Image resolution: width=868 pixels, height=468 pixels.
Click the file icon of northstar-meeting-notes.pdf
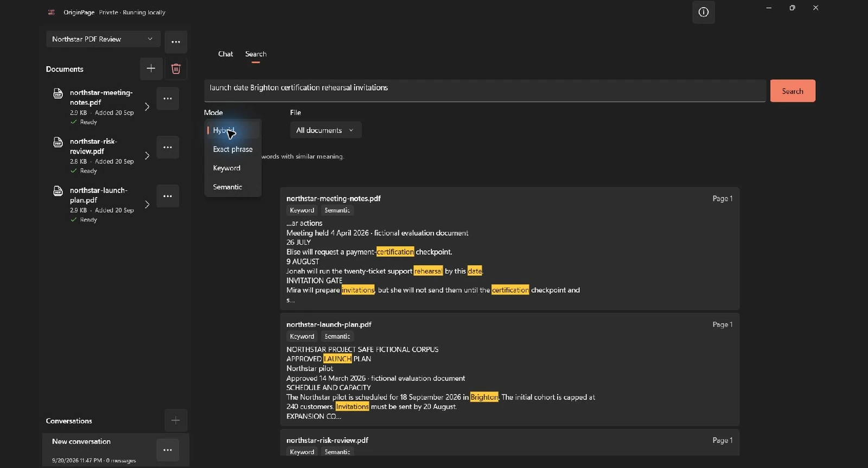(58, 93)
